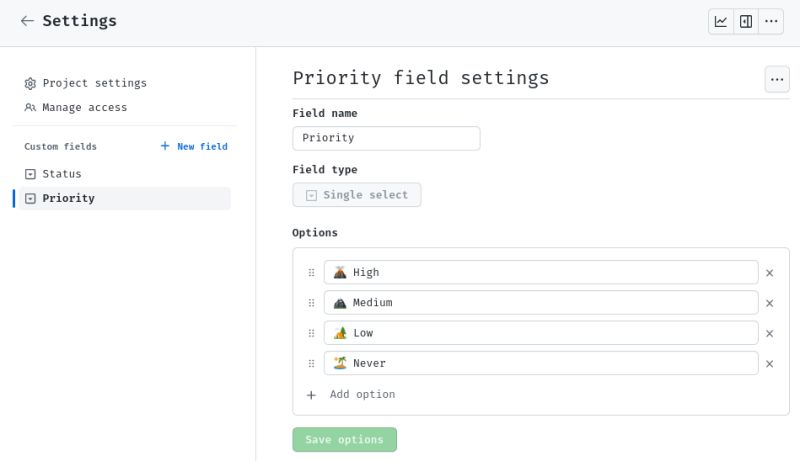Click the drag handle for High option
The width and height of the screenshot is (800, 461).
click(311, 272)
